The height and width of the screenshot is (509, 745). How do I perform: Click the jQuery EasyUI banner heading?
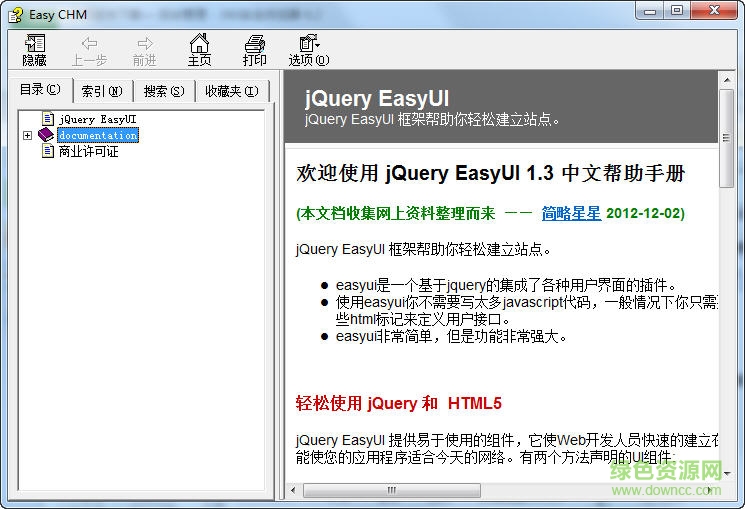pyautogui.click(x=377, y=98)
